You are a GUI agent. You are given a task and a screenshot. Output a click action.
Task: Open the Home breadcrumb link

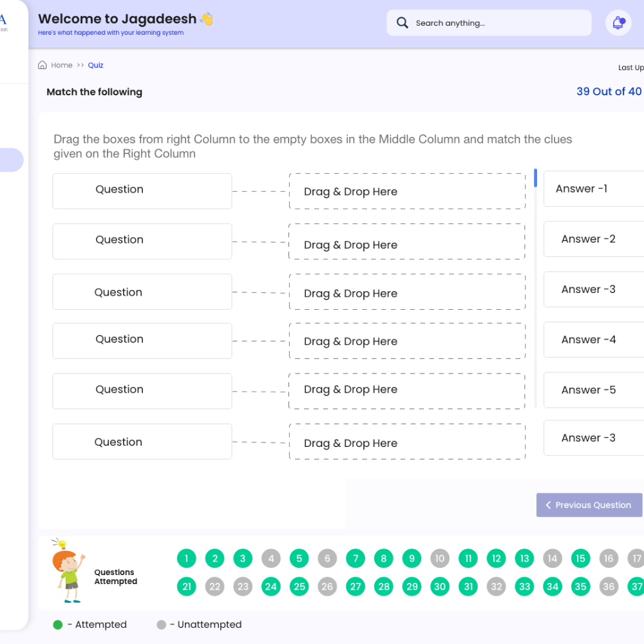point(62,65)
